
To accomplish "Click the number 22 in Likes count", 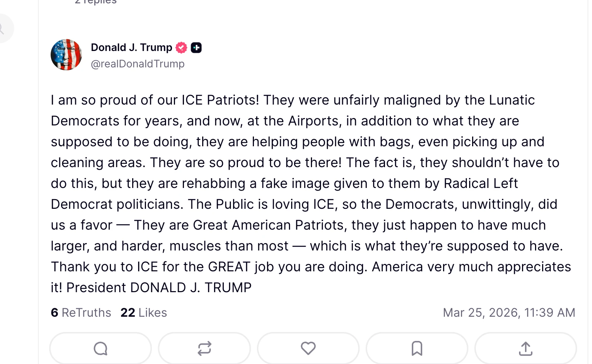I will 128,313.
